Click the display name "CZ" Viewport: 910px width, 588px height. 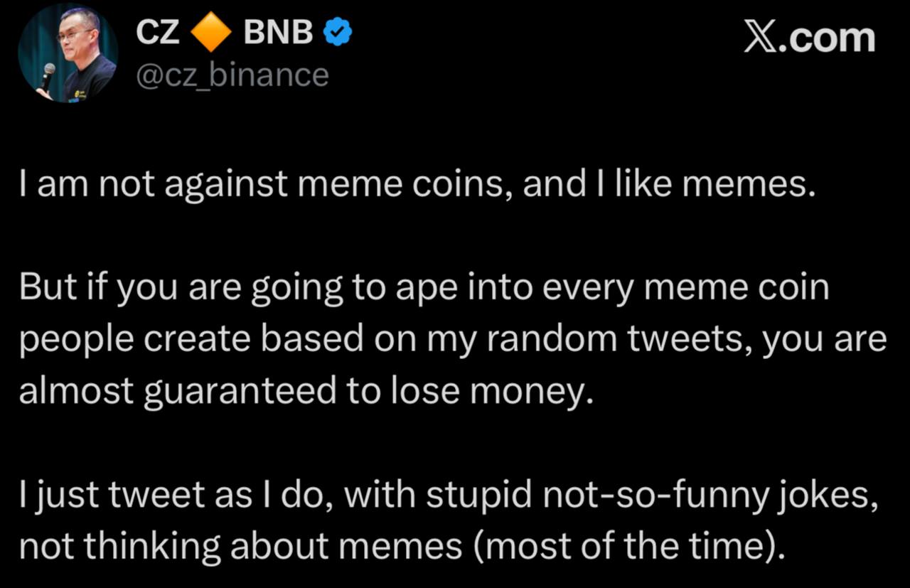click(x=157, y=34)
